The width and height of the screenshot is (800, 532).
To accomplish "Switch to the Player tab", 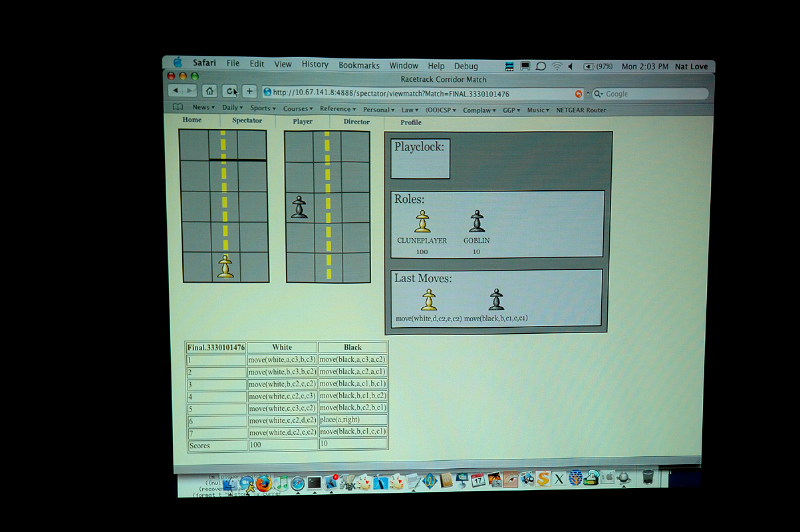I will pyautogui.click(x=303, y=122).
